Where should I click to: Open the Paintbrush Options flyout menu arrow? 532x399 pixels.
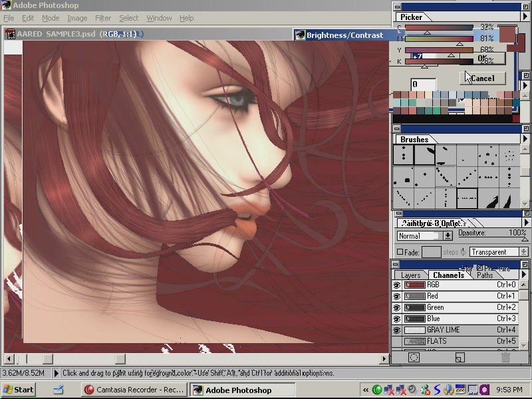coord(526,223)
